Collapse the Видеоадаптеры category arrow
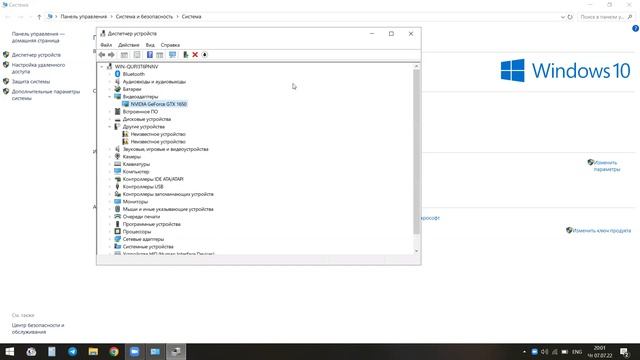Screen dimensions: 640x360 (110, 97)
